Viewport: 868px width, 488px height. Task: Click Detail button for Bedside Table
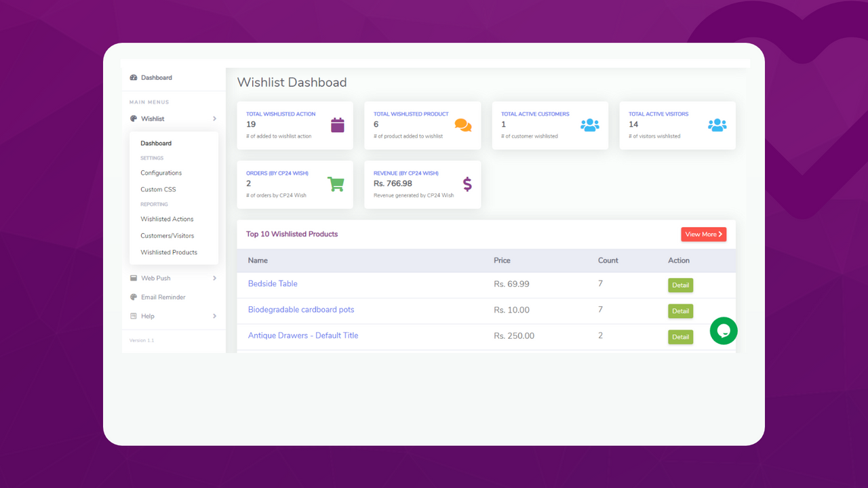coord(681,285)
